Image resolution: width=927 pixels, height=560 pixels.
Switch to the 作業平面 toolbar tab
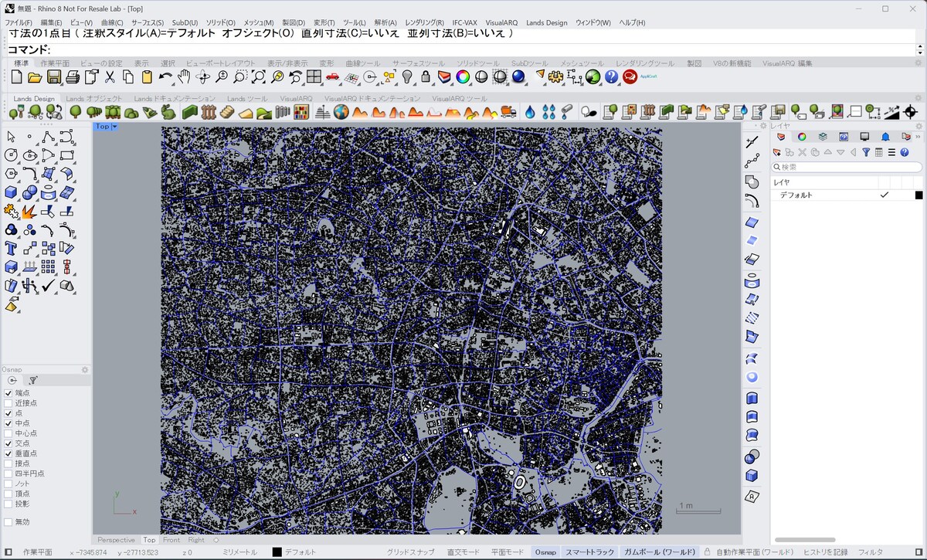(x=55, y=63)
